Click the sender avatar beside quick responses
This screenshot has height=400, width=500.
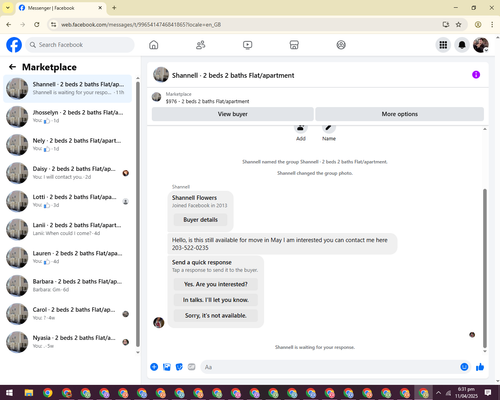tap(159, 322)
